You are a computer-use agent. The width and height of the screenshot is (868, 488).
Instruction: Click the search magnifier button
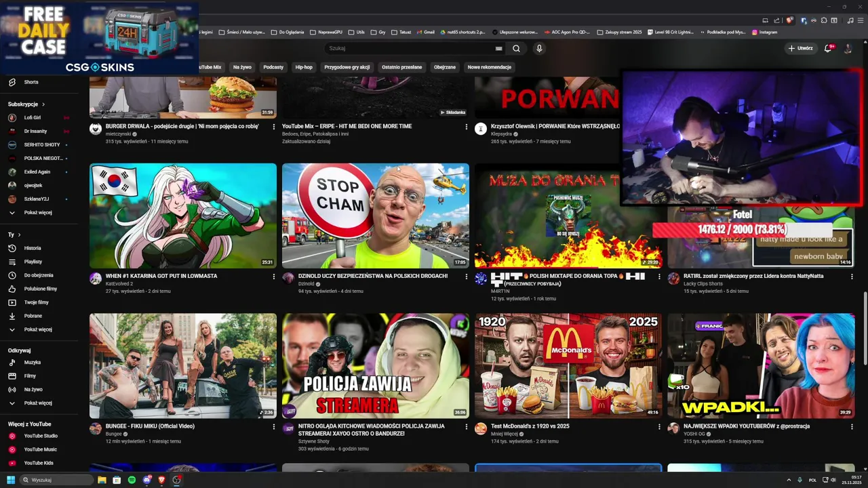coord(516,49)
